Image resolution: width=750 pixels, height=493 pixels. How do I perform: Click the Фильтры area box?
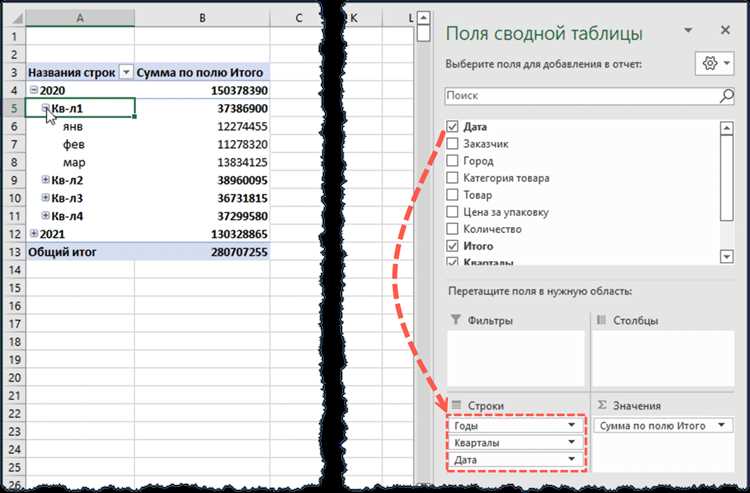coord(516,359)
